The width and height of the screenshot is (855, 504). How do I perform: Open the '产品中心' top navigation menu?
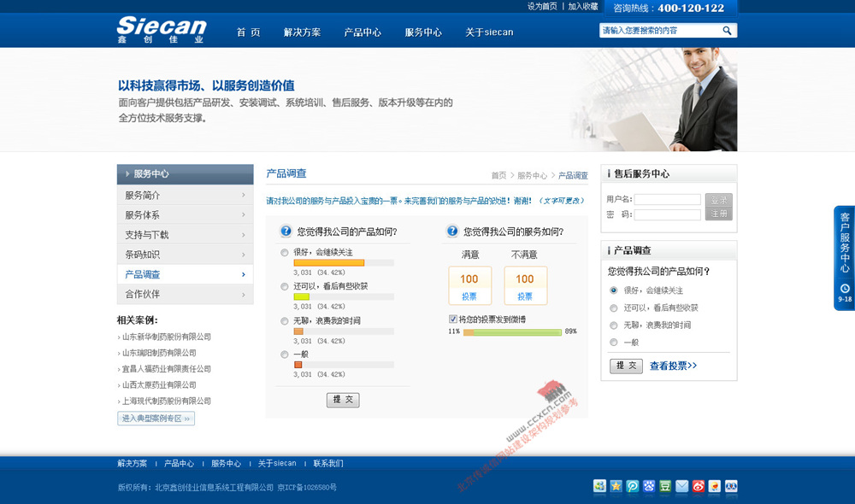point(363,32)
